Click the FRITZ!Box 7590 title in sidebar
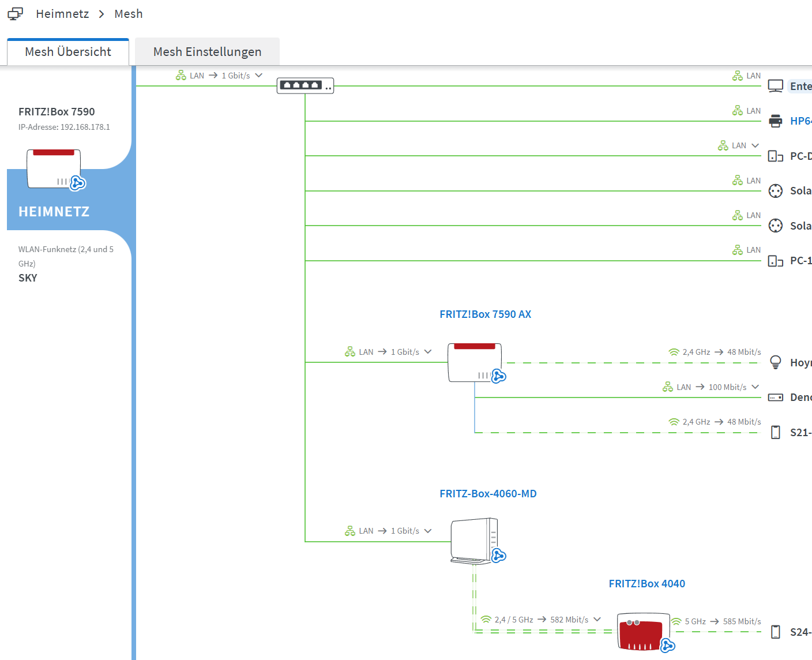This screenshot has width=812, height=660. 57,112
